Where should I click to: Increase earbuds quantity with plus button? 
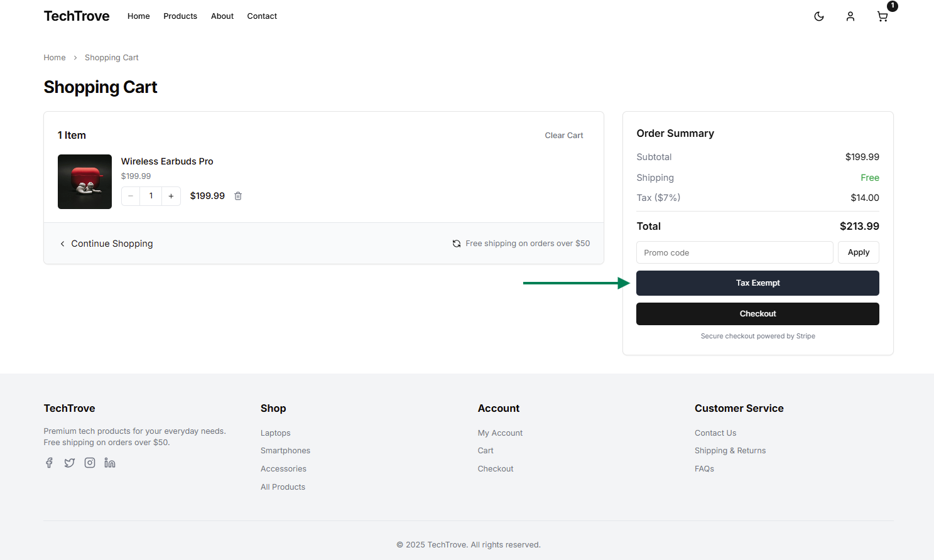pos(171,196)
